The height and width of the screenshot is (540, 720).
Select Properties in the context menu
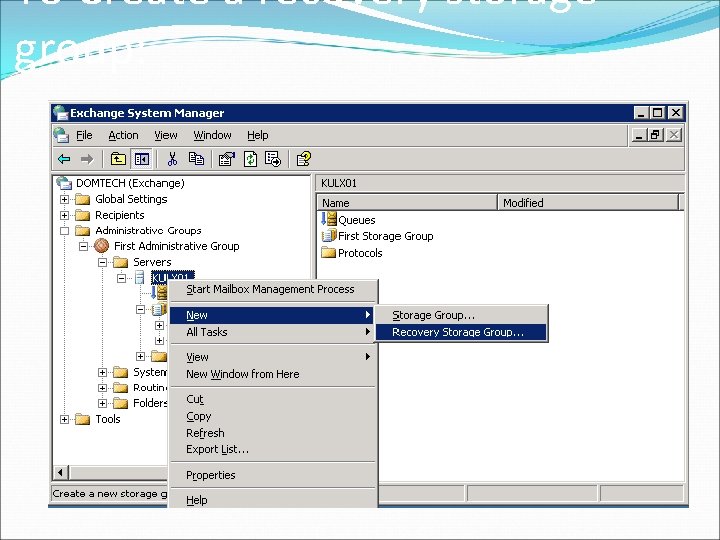pos(273,475)
